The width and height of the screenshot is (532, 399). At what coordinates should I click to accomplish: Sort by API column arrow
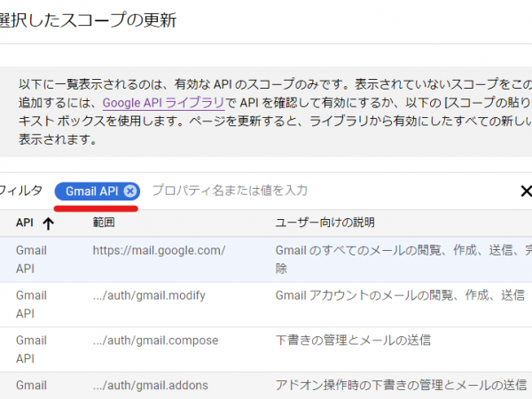48,223
